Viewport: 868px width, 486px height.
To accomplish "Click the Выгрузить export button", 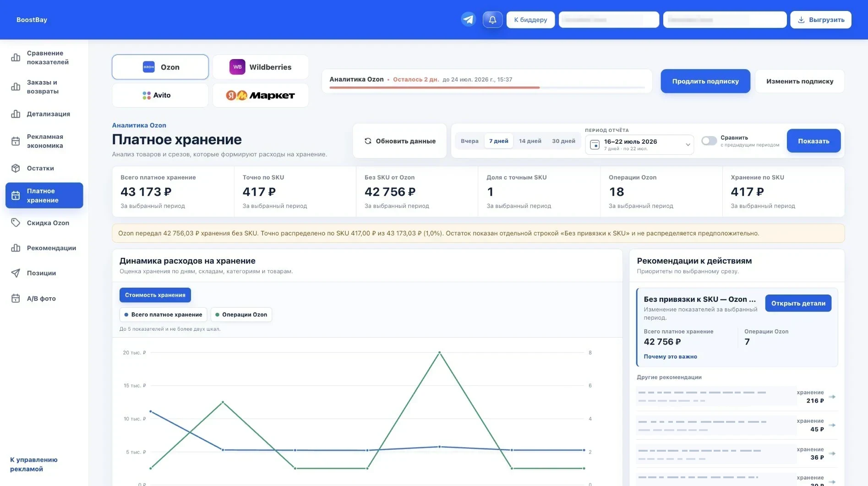I will (821, 20).
